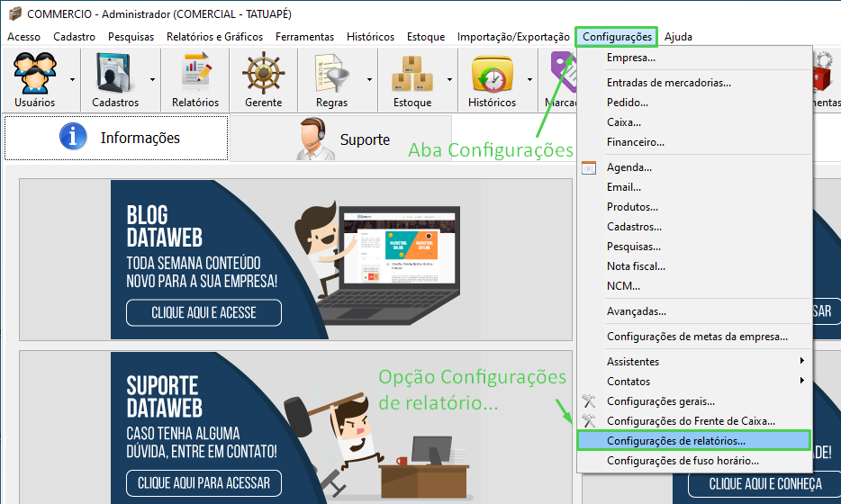Click CLIQUE AQUI PARA ACESSAR support button
The height and width of the screenshot is (504, 841).
pyautogui.click(x=203, y=483)
